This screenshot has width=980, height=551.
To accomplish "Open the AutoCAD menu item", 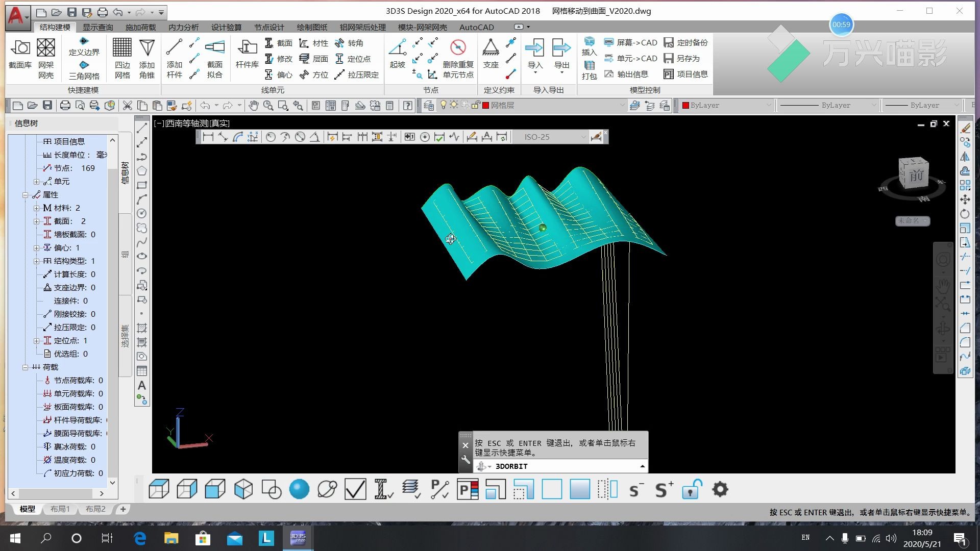I will (477, 27).
